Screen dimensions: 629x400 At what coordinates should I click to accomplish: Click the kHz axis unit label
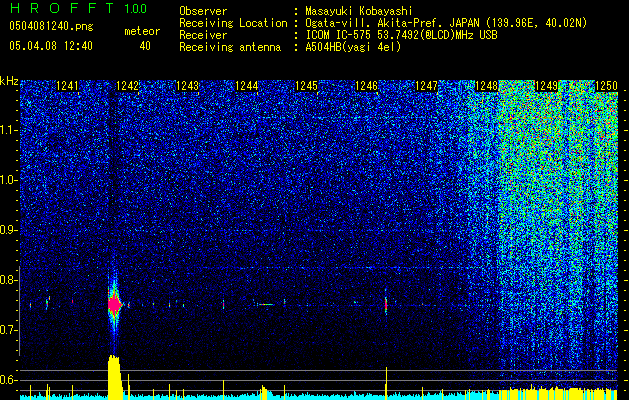pos(9,81)
